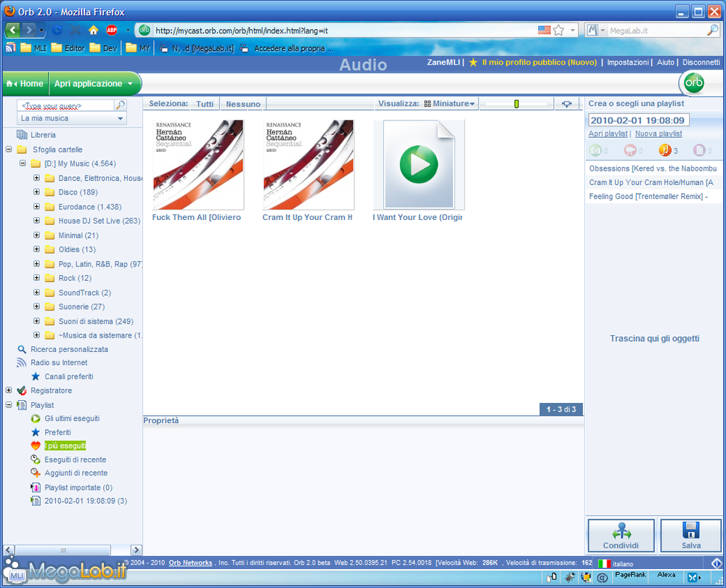Viewport: 726px width, 588px height.
Task: Open the Editor bookmarks folder
Action: pos(68,48)
